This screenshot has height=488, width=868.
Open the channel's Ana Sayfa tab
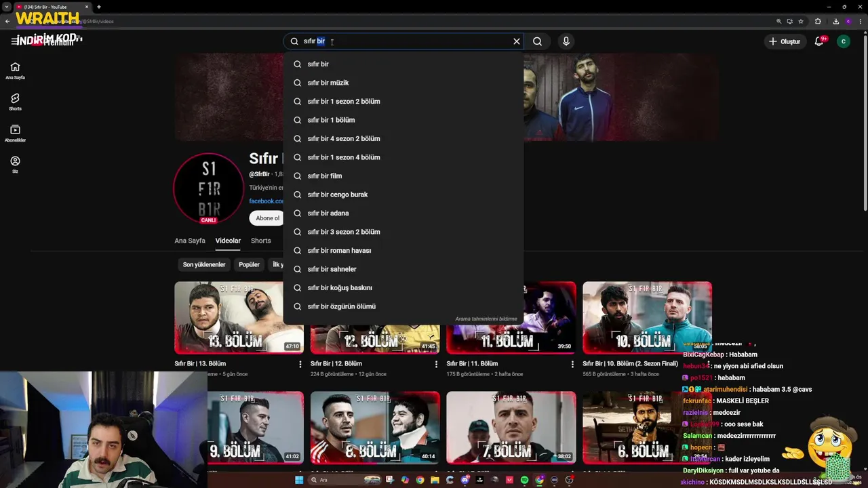(190, 241)
